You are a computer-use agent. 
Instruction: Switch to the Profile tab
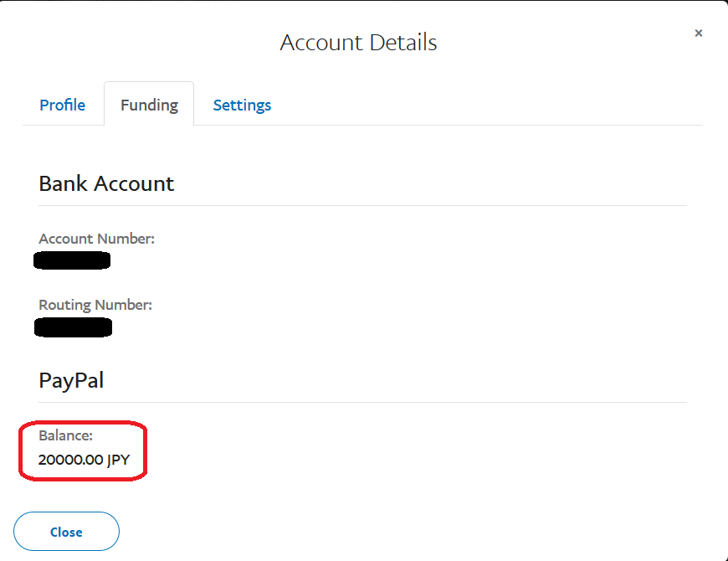pyautogui.click(x=63, y=105)
